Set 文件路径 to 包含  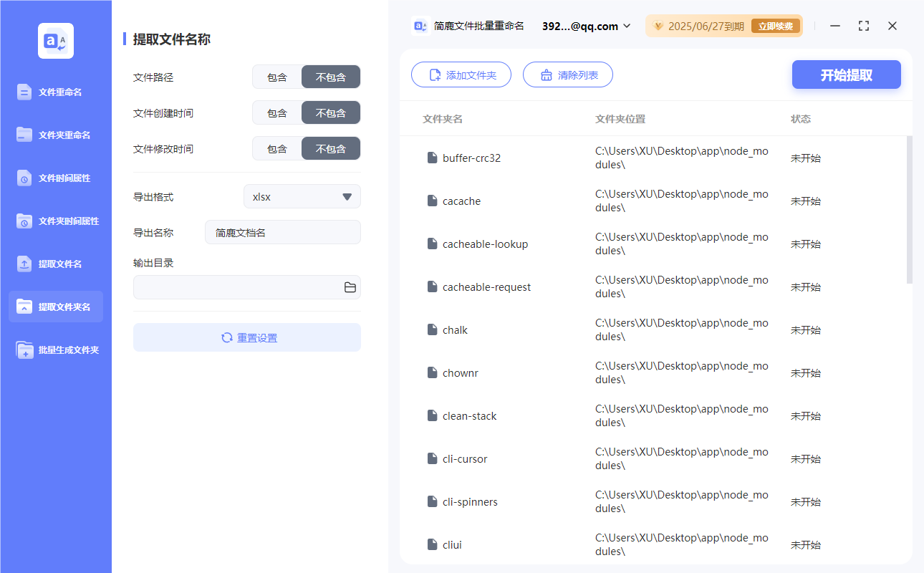tap(276, 77)
